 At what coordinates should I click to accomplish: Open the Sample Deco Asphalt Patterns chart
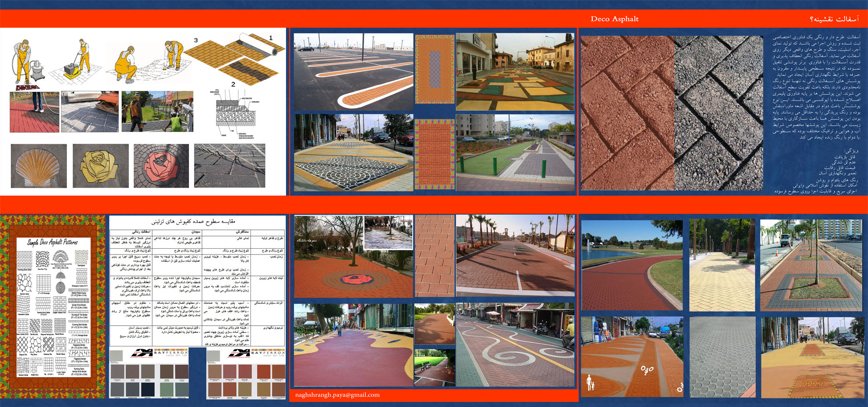(x=53, y=308)
